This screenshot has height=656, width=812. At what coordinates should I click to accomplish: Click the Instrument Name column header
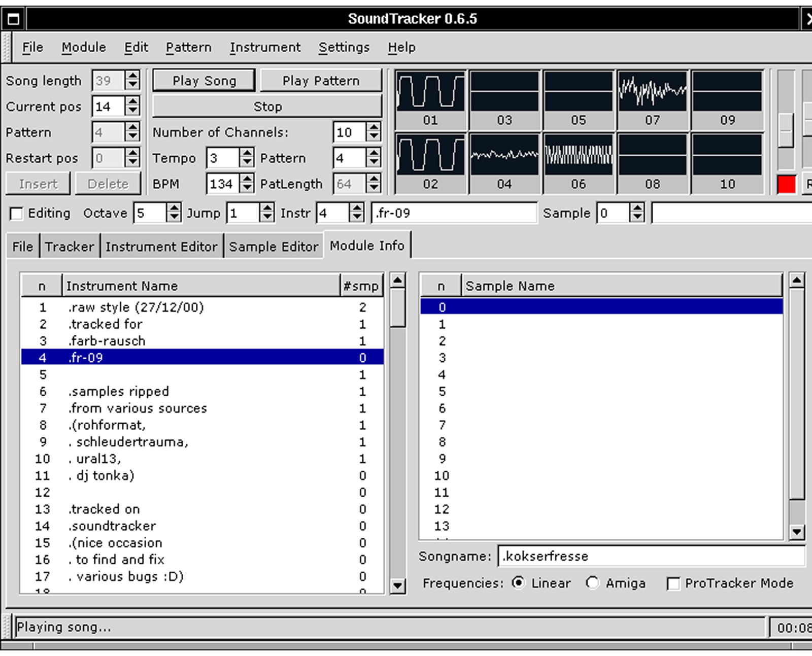coord(201,286)
